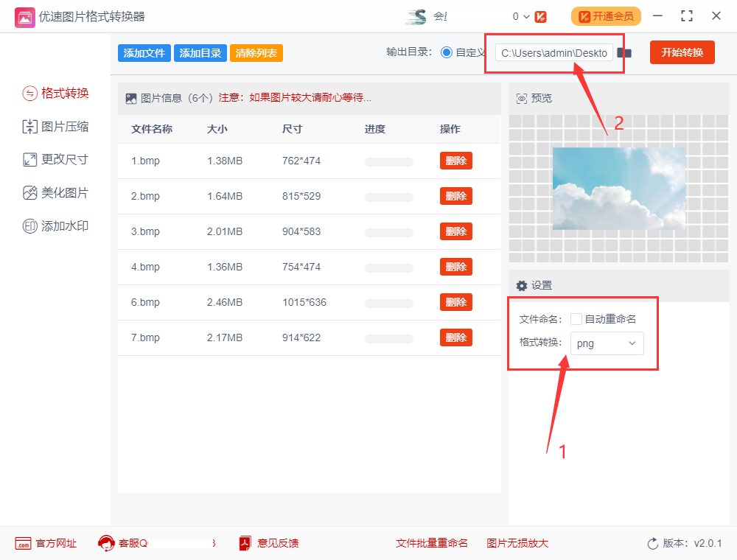Delete the file 3.bmp from the list
Viewport: 737px width, 560px height.
click(455, 231)
